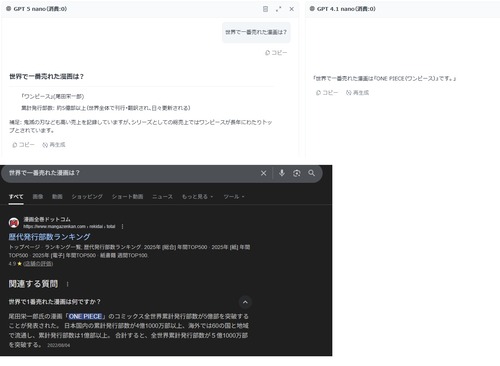Screen dimensions: 500x366
Task: Open the ツール dropdown
Action: point(234,197)
